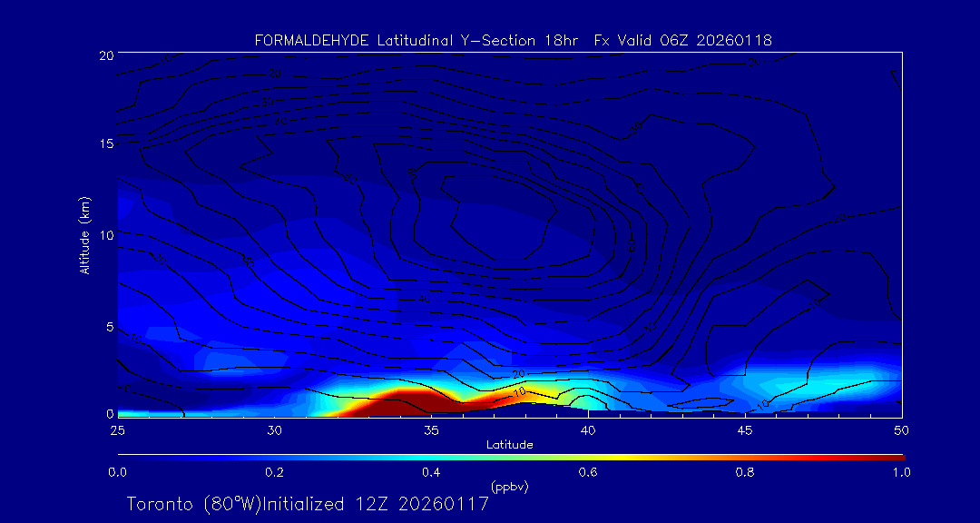This screenshot has width=980, height=523.
Task: Click the altitude 15 y-axis tick label
Action: [x=104, y=145]
